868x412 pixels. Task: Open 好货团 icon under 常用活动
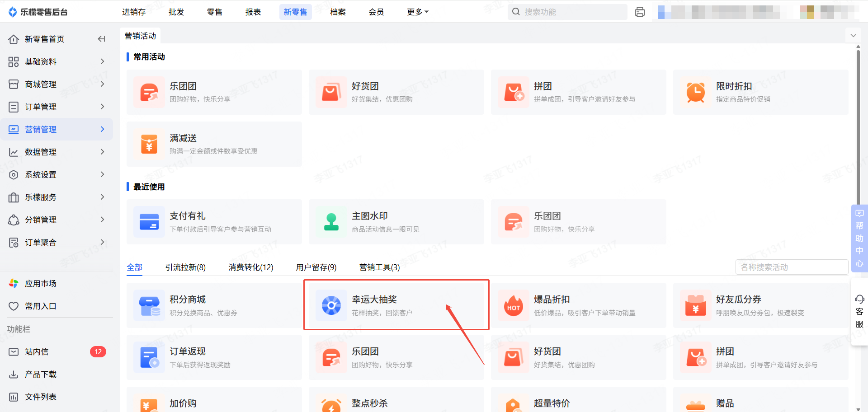coord(331,92)
